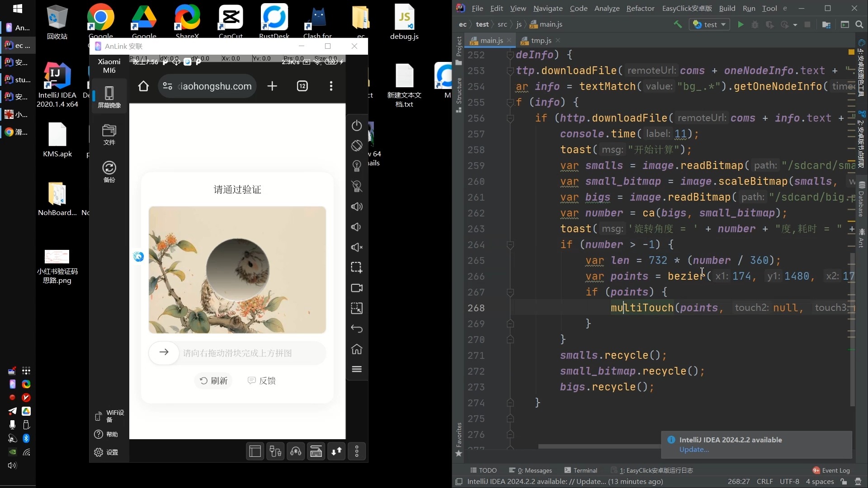Click the Project Structure icon in IntelliJ toolbar
The height and width of the screenshot is (488, 868).
[x=826, y=24]
